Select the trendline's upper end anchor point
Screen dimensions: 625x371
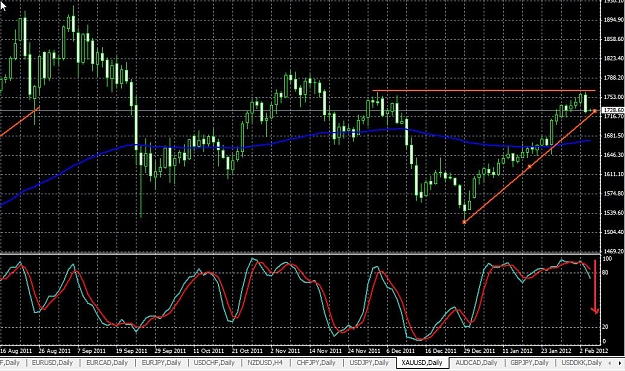pyautogui.click(x=595, y=111)
